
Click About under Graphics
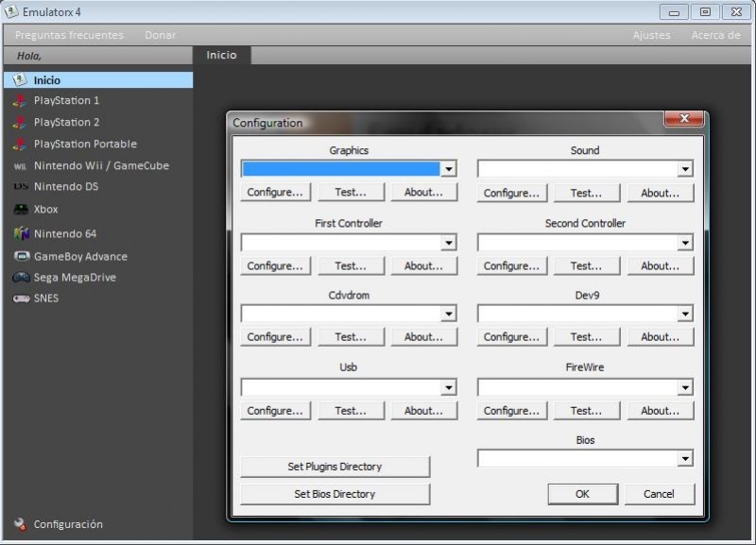click(x=423, y=193)
